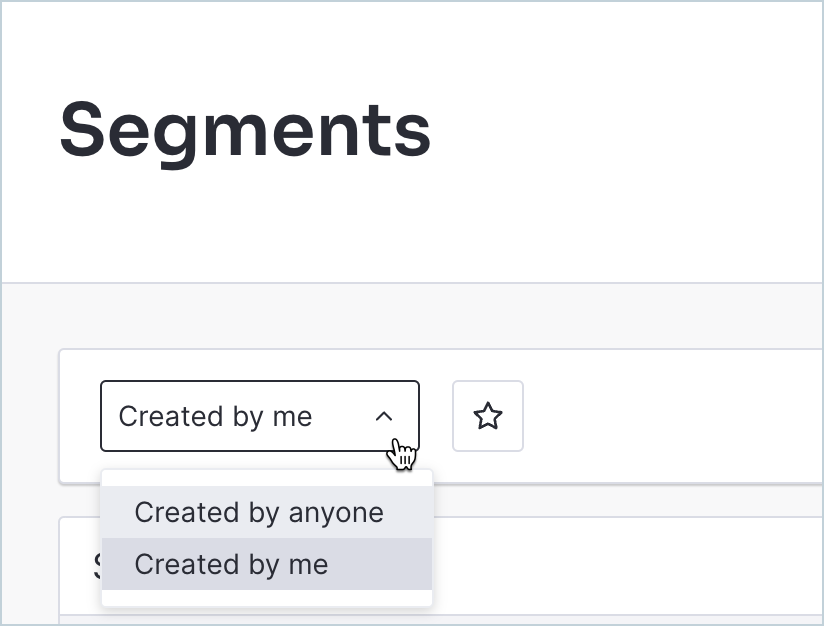Toggle favorites filtering with the star
824x626 pixels.
click(488, 416)
